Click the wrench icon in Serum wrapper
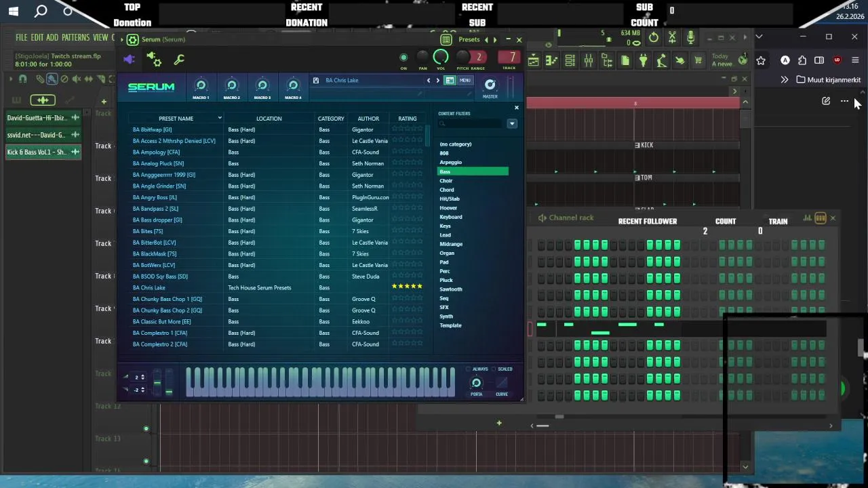Screen dimensions: 868x488 tap(179, 60)
